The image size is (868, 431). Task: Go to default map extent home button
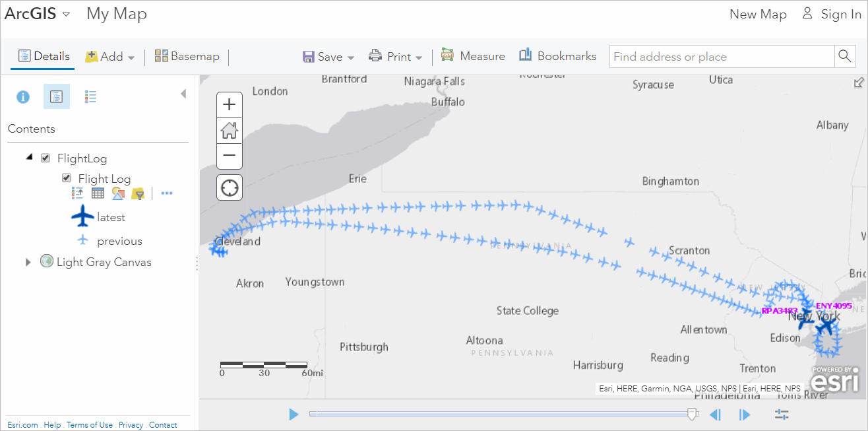(x=230, y=130)
